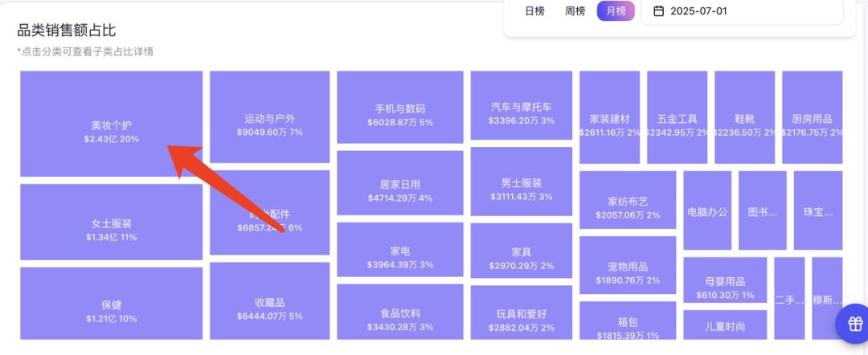Open the 手机与数码 treemap block
868x355 pixels.
[400, 108]
